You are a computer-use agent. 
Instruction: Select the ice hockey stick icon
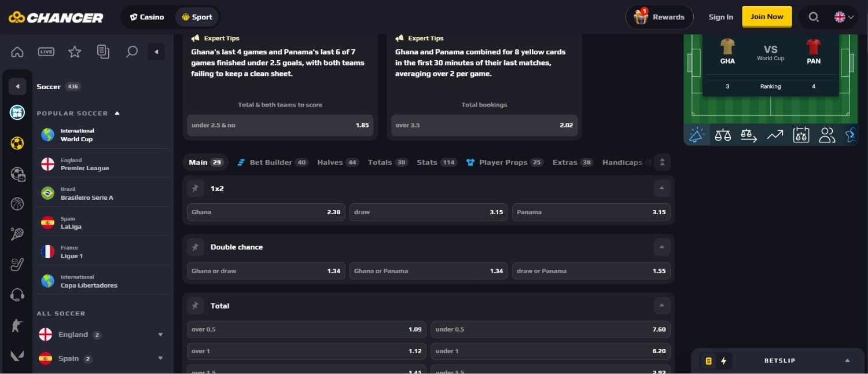tap(17, 265)
